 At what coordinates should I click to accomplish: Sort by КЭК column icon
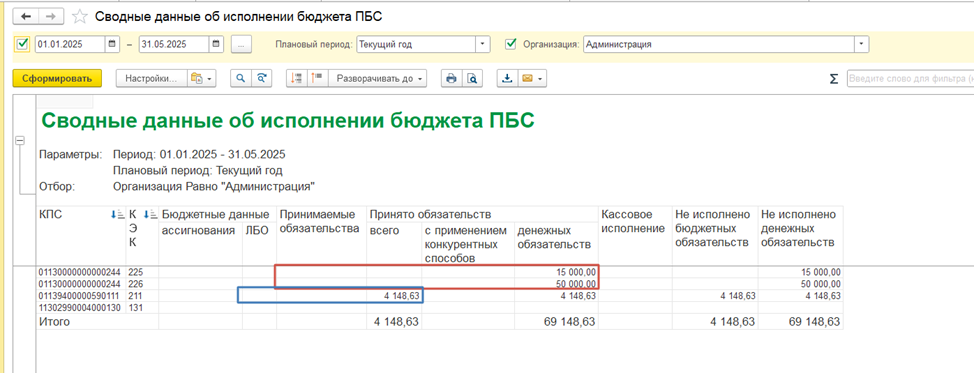150,214
